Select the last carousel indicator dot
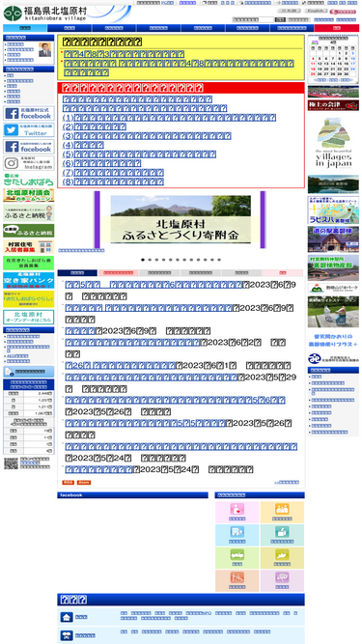The height and width of the screenshot is (644, 362). [x=219, y=260]
